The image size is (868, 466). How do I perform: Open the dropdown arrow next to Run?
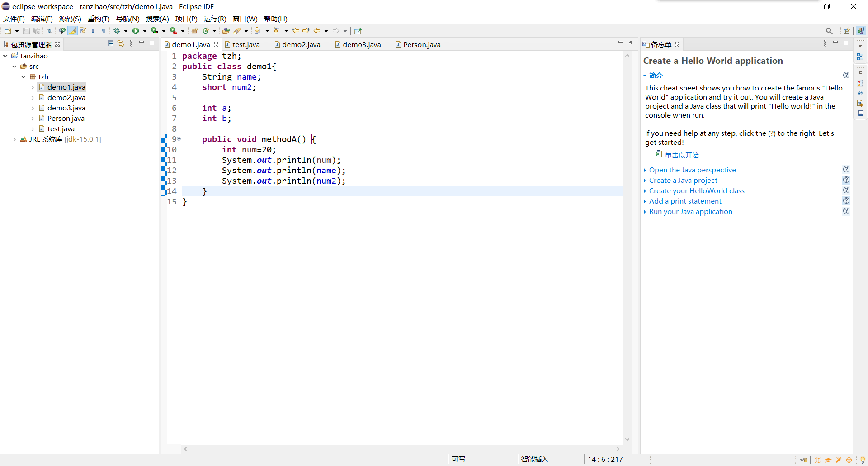pyautogui.click(x=145, y=31)
